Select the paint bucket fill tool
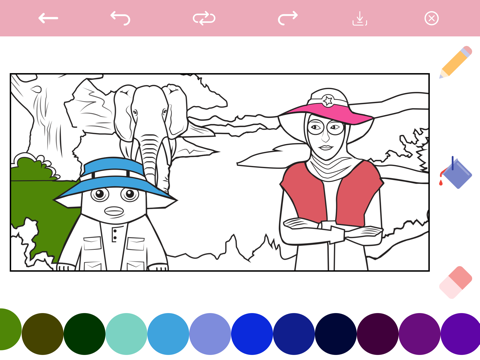 [456, 172]
